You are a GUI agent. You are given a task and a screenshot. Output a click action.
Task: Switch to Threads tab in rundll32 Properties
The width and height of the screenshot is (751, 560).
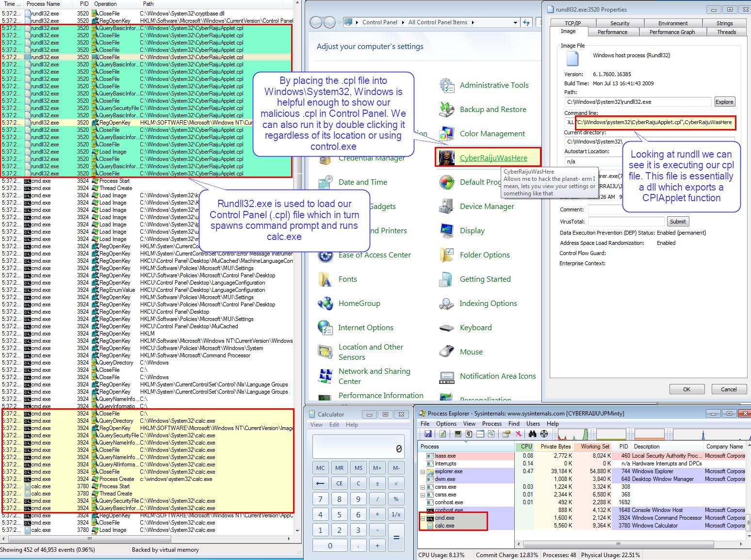(726, 32)
